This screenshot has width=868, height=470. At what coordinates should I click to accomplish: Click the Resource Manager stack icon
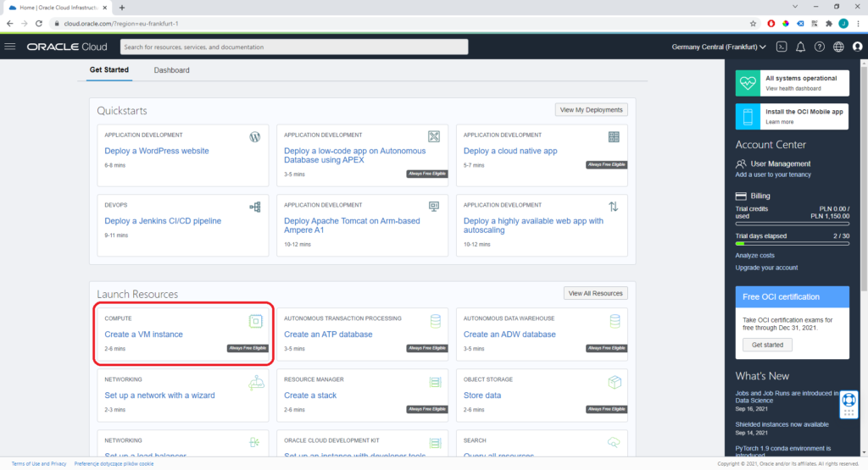click(435, 382)
